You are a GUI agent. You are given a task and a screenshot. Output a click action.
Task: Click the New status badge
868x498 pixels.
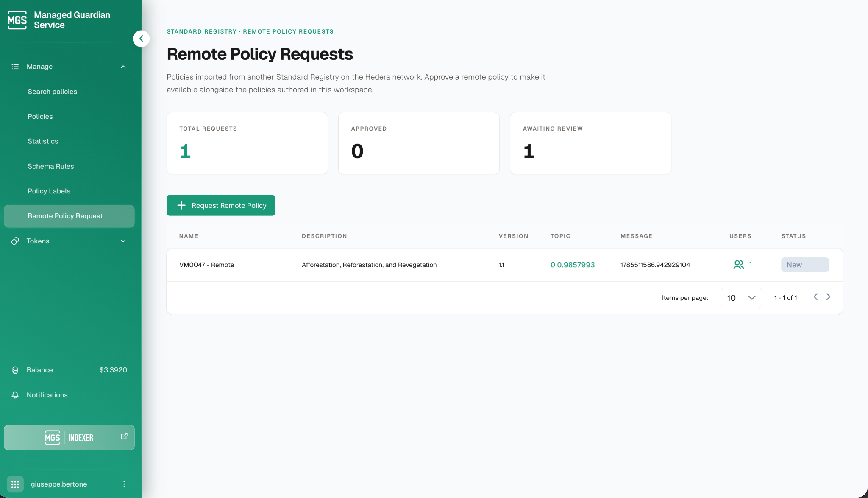805,265
